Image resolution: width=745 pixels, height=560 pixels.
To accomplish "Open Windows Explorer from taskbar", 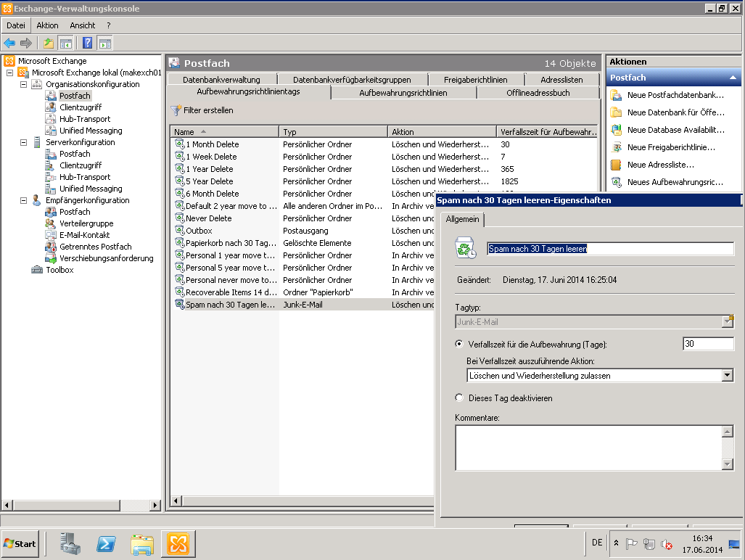I will pyautogui.click(x=142, y=544).
